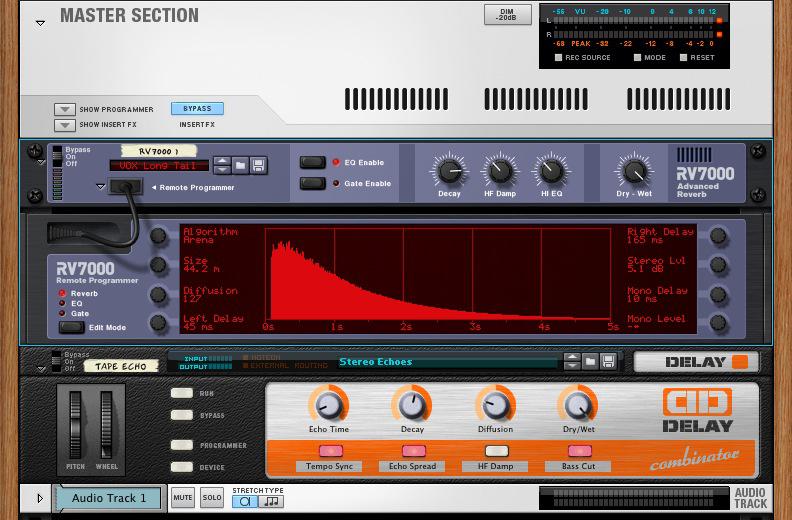Viewport: 792px width, 520px height.
Task: Open the VOX Long Tail patch display
Action: coord(159,166)
